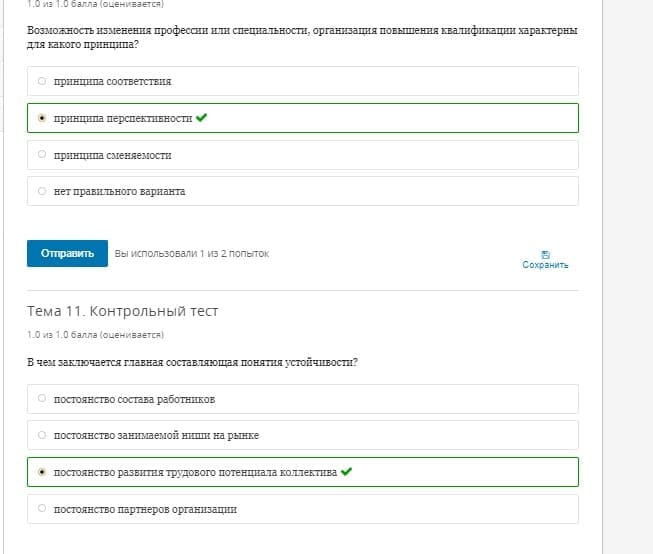
Task: Click the 'Сохранить' save link
Action: [545, 265]
